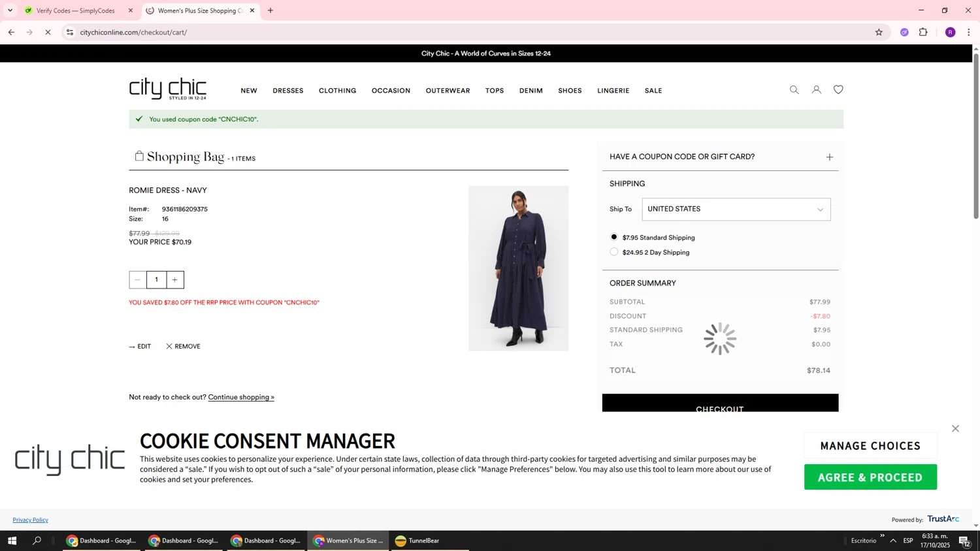Open the CLOTHING menu

(338, 91)
